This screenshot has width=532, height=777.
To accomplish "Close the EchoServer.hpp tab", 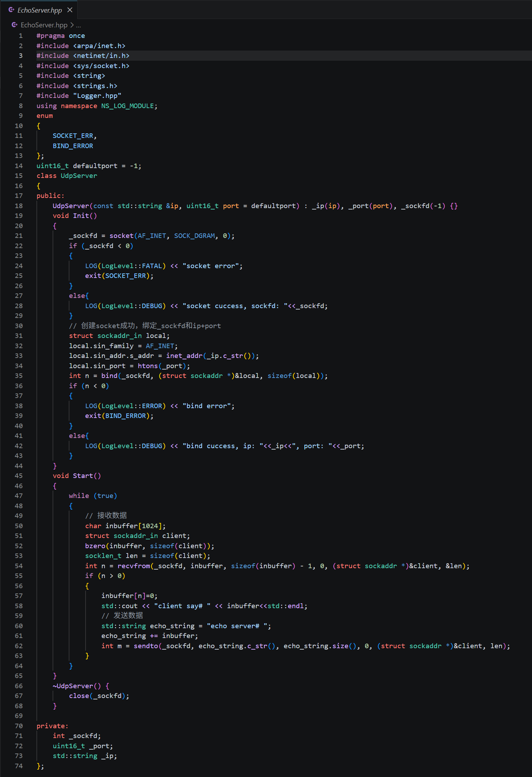I will 70,10.
